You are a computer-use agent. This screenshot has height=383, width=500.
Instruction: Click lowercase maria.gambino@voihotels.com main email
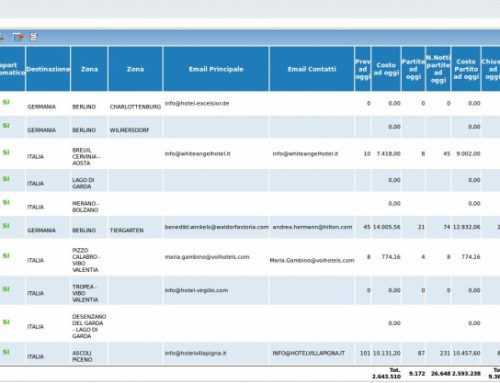click(x=207, y=257)
